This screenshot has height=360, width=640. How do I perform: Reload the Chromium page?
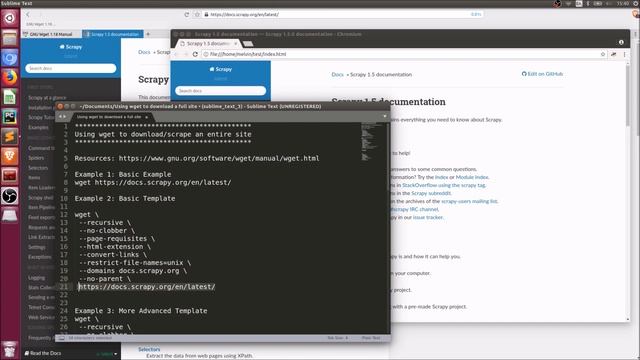pos(195,54)
